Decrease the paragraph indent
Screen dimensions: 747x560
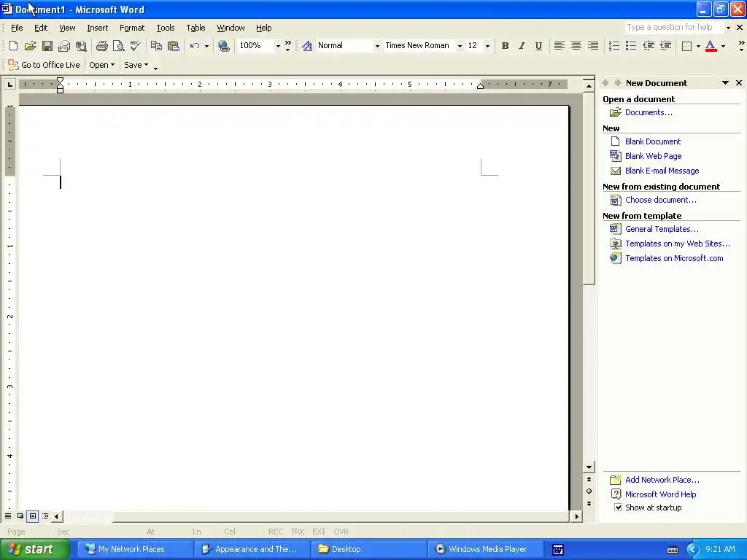tap(649, 46)
